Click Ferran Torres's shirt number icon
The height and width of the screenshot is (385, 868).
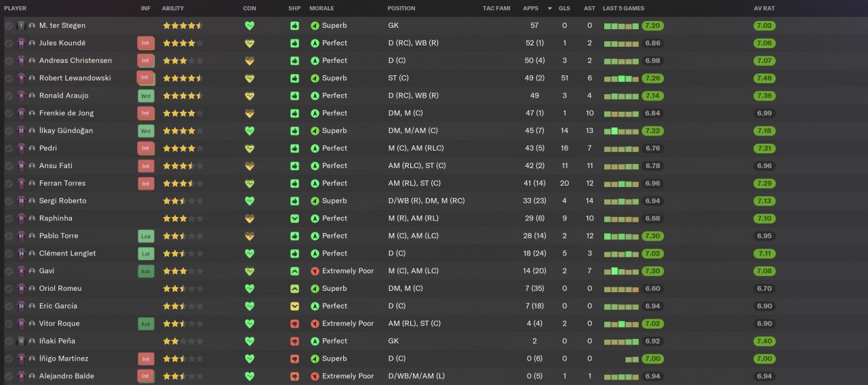(x=21, y=183)
